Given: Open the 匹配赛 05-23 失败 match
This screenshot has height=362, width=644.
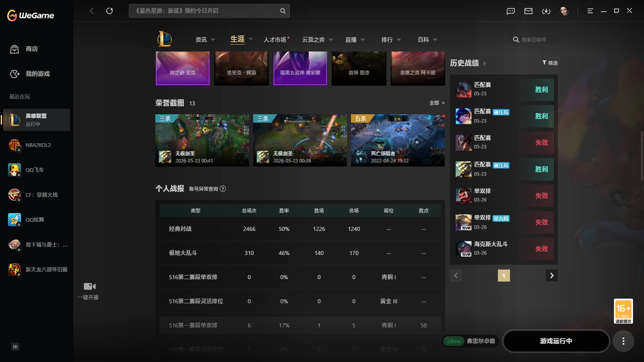Looking at the screenshot, I should coord(504,143).
